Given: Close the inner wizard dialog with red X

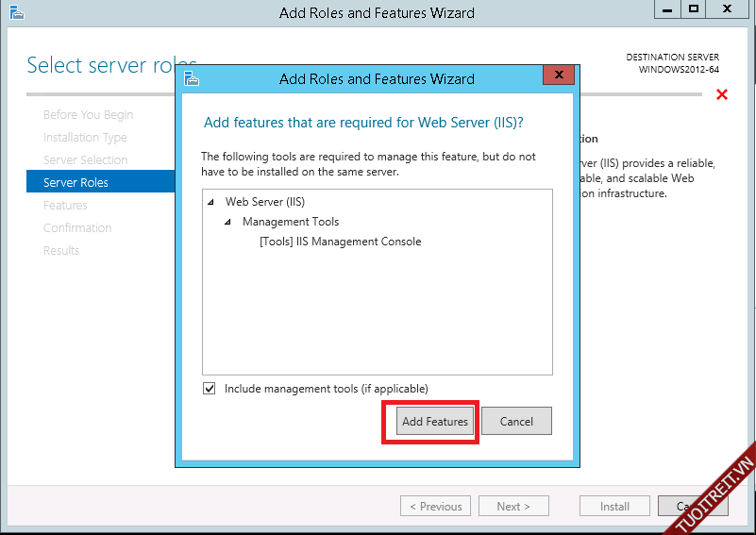Looking at the screenshot, I should coord(559,75).
